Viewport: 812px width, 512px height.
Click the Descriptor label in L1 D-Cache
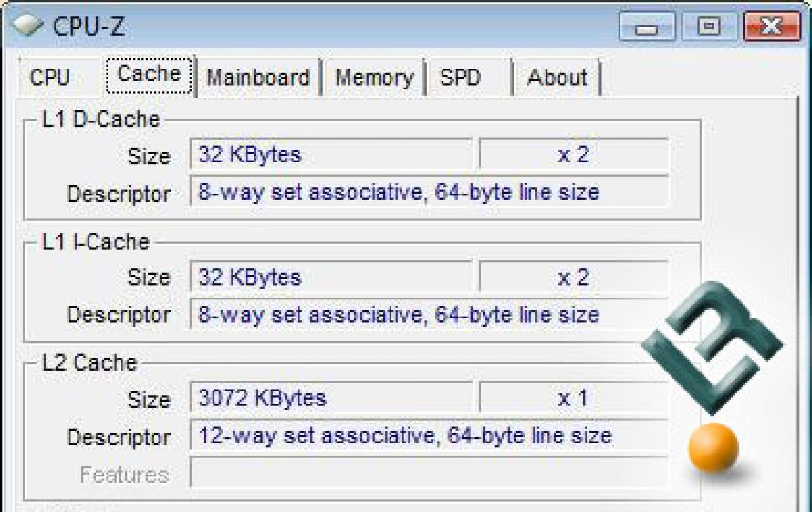point(119,194)
